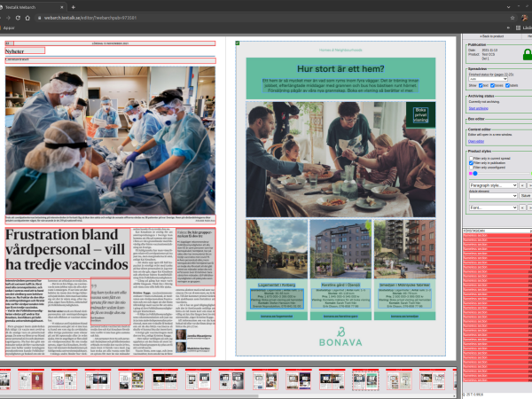Select 'Hur stort är ett hem?' heading
Screen dimensions: 532x399
click(x=340, y=69)
